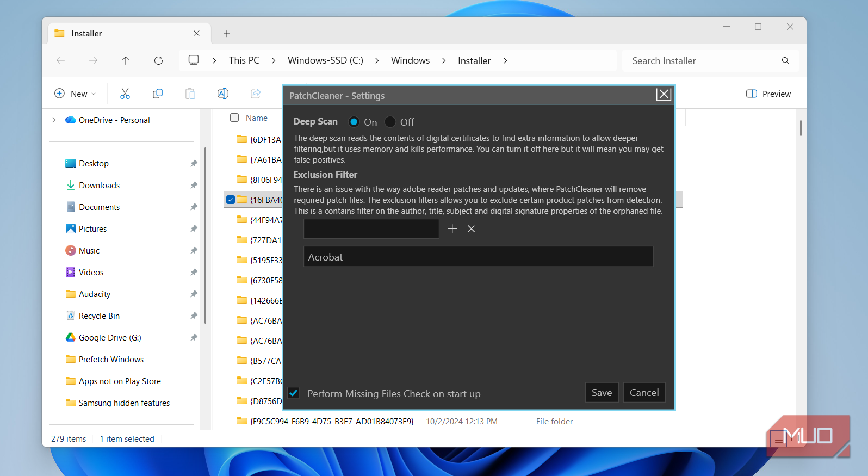
Task: Open the {7A61BA folder
Action: 259,159
